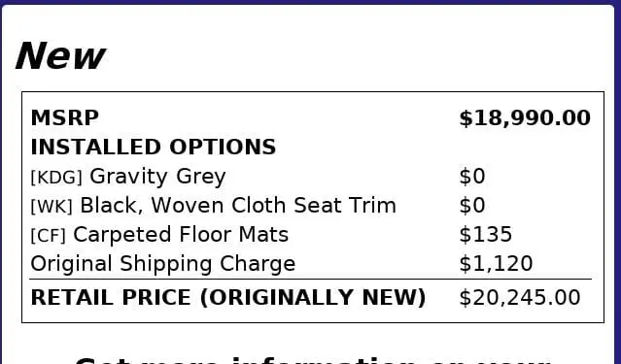The width and height of the screenshot is (621, 364).
Task: Select the [WK] option code
Action: pyautogui.click(x=52, y=206)
